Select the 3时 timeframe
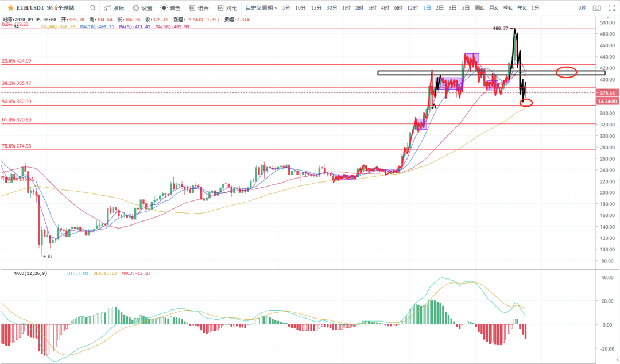620x364 pixels. click(372, 8)
